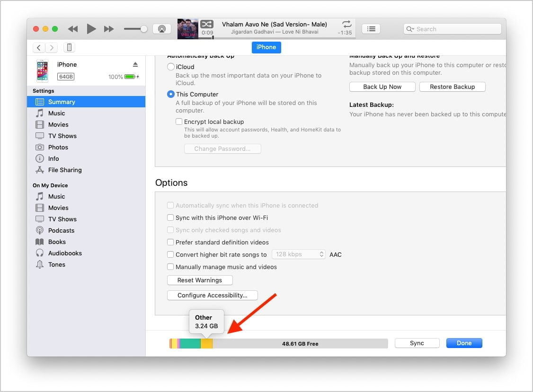Click the green storage segment
Screen dimensions: 533x392
pyautogui.click(x=190, y=343)
